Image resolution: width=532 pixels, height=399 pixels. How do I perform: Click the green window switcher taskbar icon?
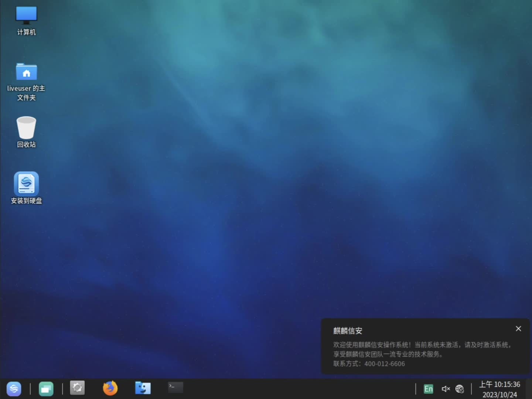pyautogui.click(x=46, y=388)
